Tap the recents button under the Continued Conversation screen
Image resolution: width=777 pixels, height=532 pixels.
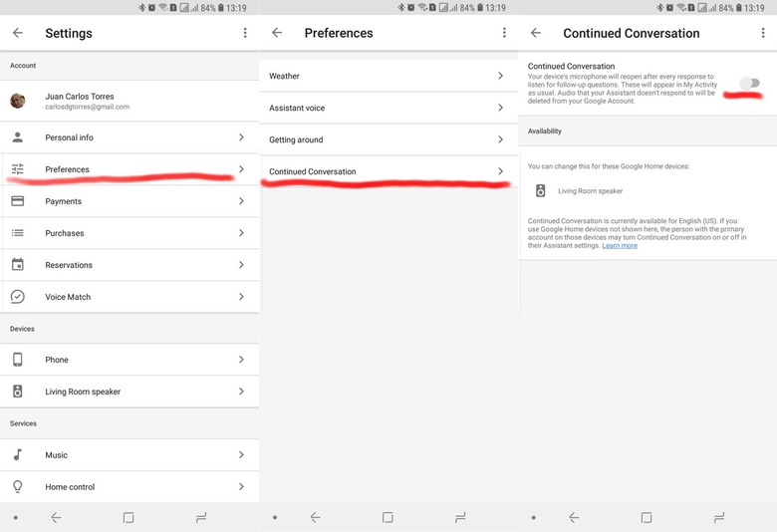719,518
